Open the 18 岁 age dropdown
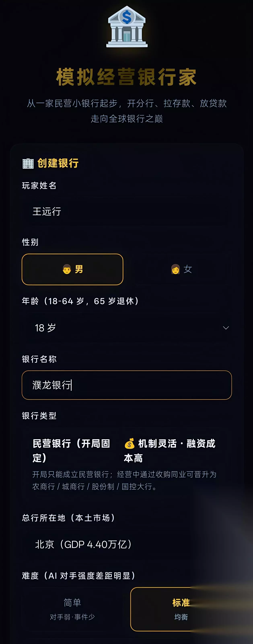The width and height of the screenshot is (253, 644). (127, 328)
